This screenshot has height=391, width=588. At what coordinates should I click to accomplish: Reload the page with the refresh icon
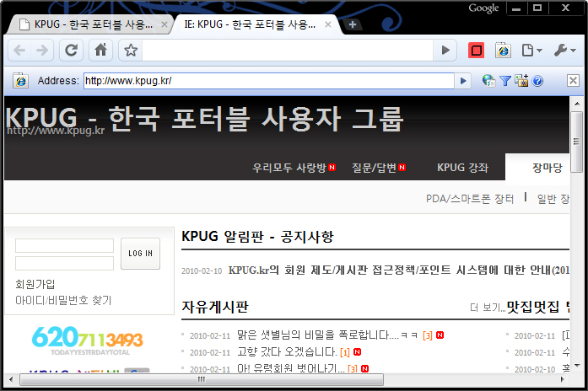71,50
